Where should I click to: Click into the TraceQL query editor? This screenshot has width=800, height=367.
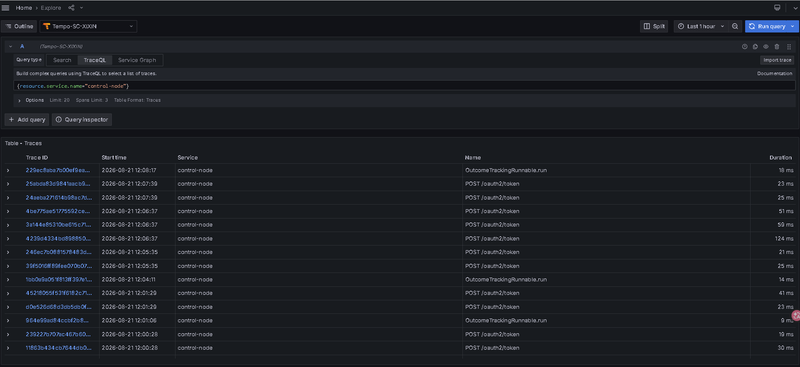(x=404, y=86)
